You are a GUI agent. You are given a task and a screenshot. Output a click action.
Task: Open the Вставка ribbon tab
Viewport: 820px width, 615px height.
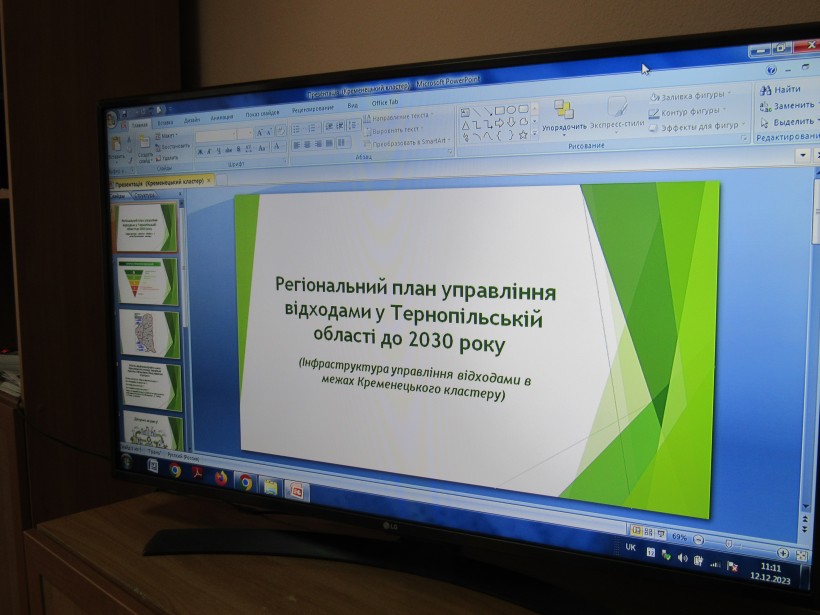(x=165, y=122)
